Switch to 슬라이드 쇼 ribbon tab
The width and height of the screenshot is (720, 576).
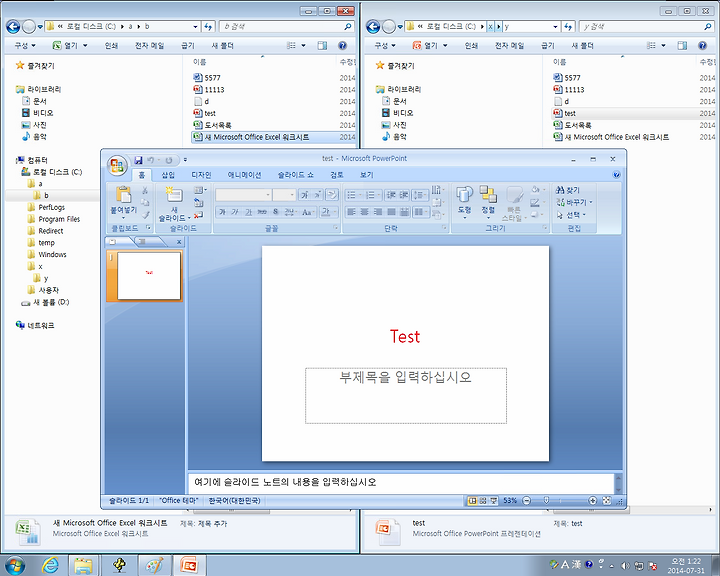pyautogui.click(x=296, y=175)
